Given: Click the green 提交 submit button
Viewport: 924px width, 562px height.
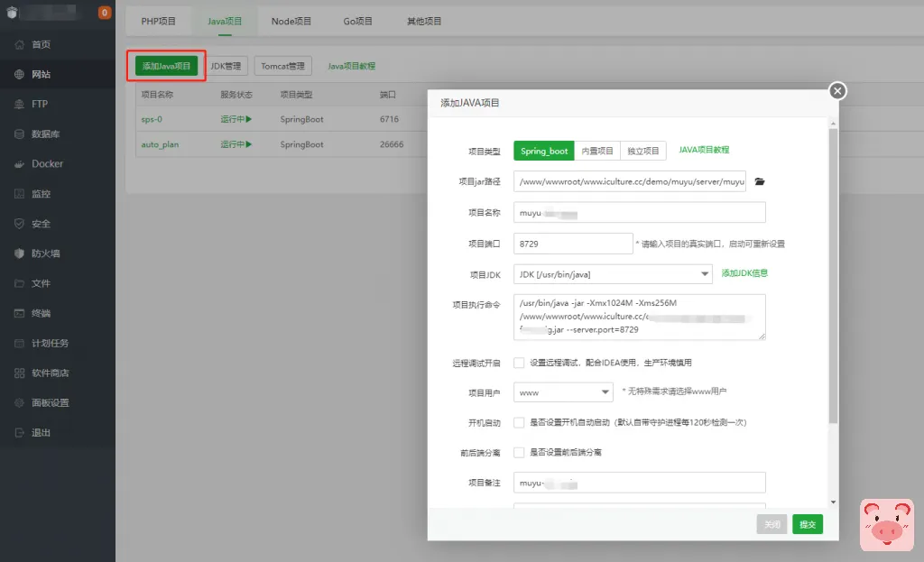Looking at the screenshot, I should 807,524.
